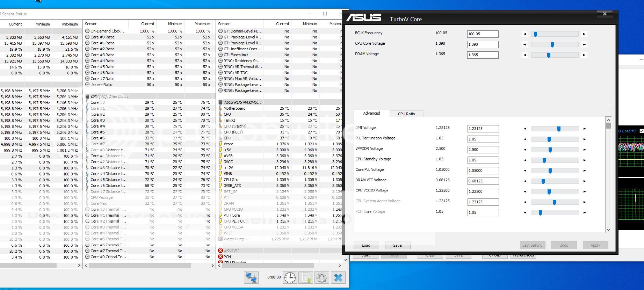
Task: Click the networked computers remote icon
Action: (x=251, y=278)
